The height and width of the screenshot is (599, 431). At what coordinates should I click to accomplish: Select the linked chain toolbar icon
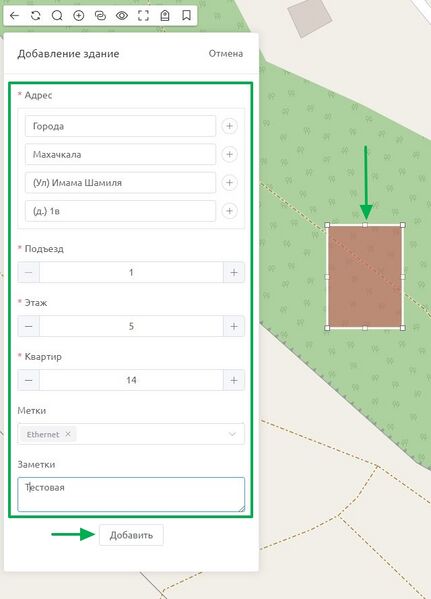100,15
